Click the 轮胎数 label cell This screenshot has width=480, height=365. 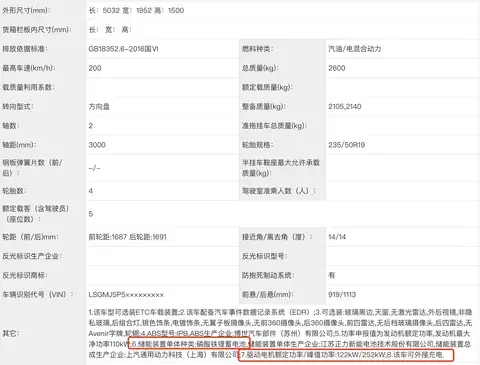[43, 191]
